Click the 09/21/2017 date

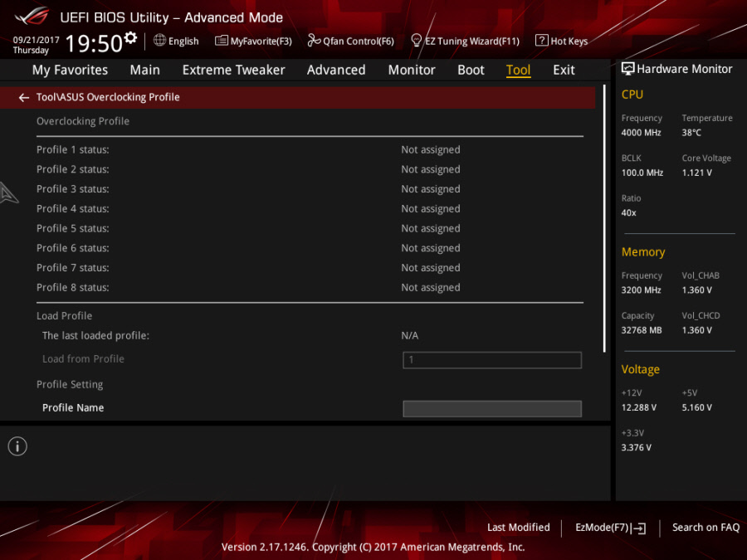(37, 40)
